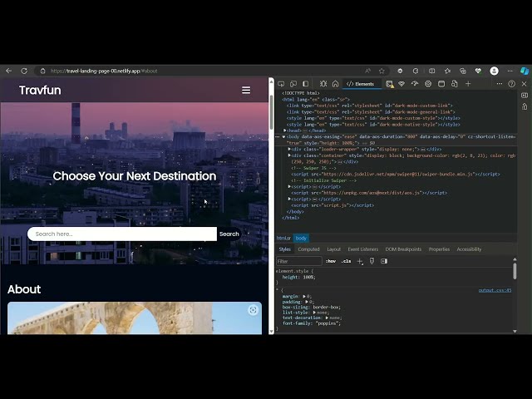Screen dimensions: 532x399
Task: Expand the list-style shorthand property
Action: click(314, 313)
